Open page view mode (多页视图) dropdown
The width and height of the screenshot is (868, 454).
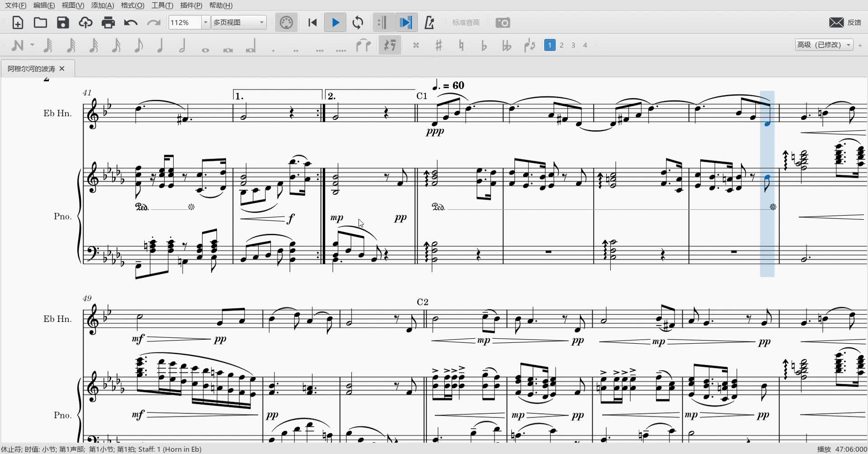[x=239, y=22]
